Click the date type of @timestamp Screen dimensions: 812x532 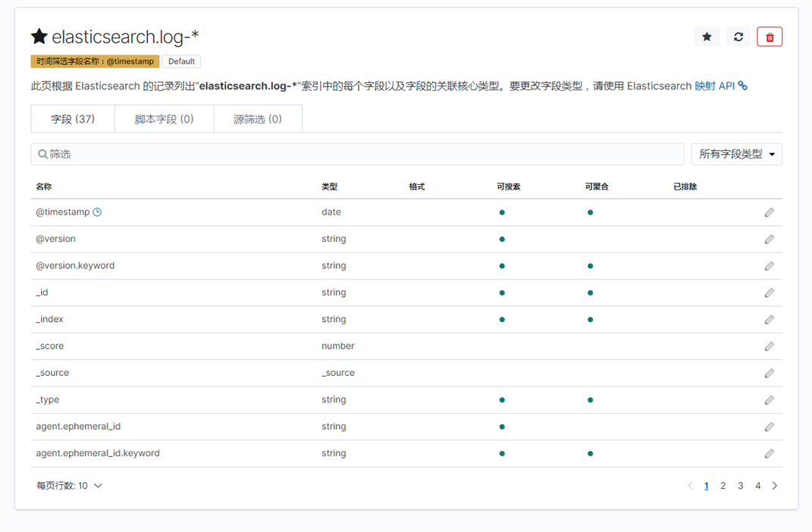[x=331, y=211]
